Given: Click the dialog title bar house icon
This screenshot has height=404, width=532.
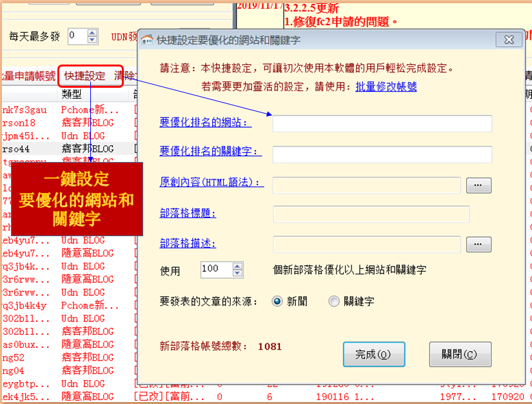Looking at the screenshot, I should 148,40.
